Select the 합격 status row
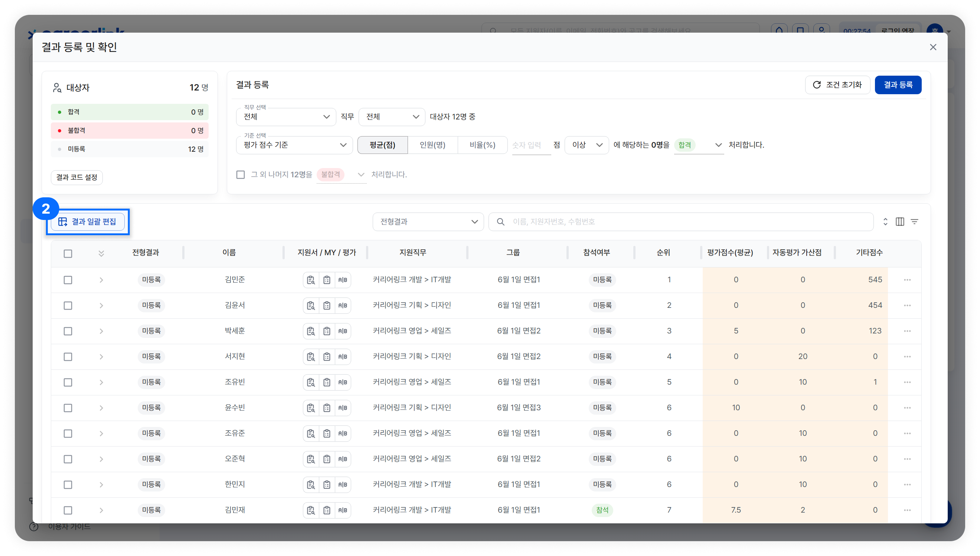 (130, 112)
